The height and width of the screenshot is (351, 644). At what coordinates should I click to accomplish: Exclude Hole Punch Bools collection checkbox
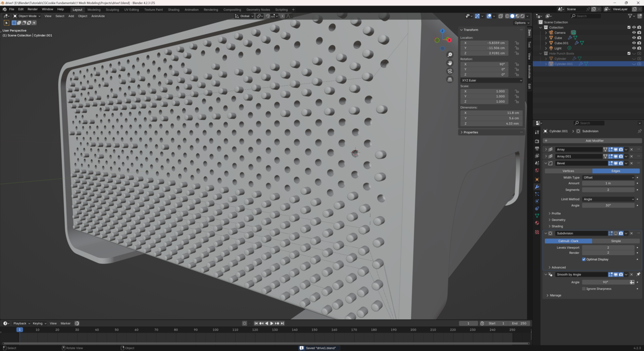(x=629, y=53)
